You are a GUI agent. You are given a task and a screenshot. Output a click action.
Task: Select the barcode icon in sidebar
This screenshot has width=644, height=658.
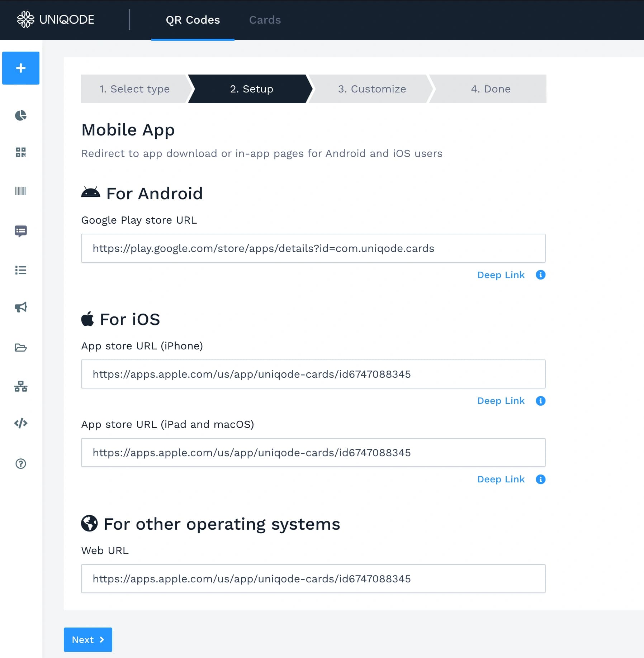coord(21,191)
